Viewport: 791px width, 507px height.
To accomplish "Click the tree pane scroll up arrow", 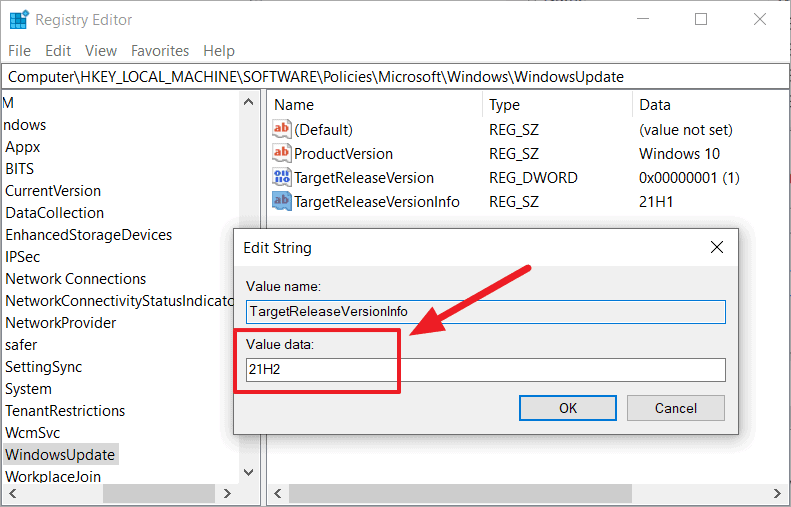I will pos(248,102).
